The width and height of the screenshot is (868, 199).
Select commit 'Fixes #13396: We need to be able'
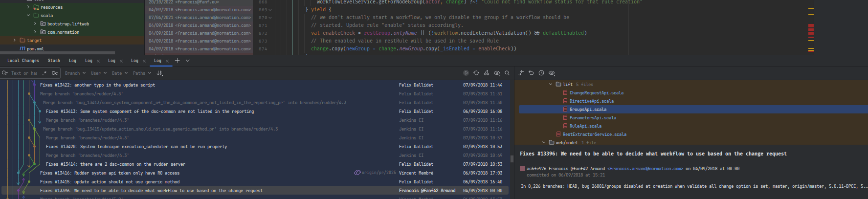(151, 191)
